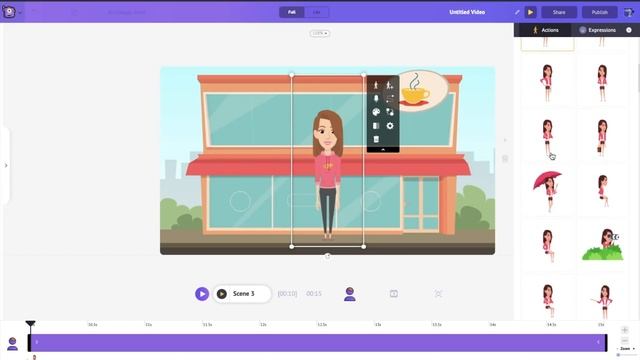Click the faded icon below the canvas-side arrow

[x=505, y=158]
